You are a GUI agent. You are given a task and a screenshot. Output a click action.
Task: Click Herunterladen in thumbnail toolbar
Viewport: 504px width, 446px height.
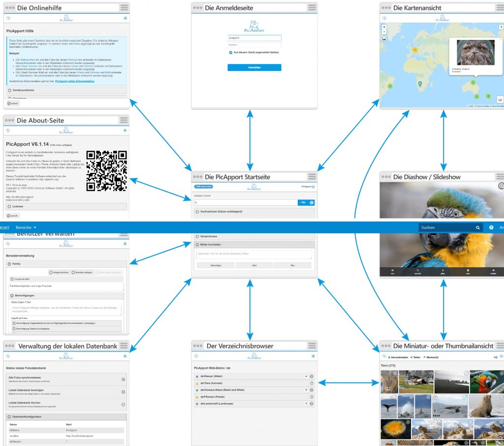(399, 357)
